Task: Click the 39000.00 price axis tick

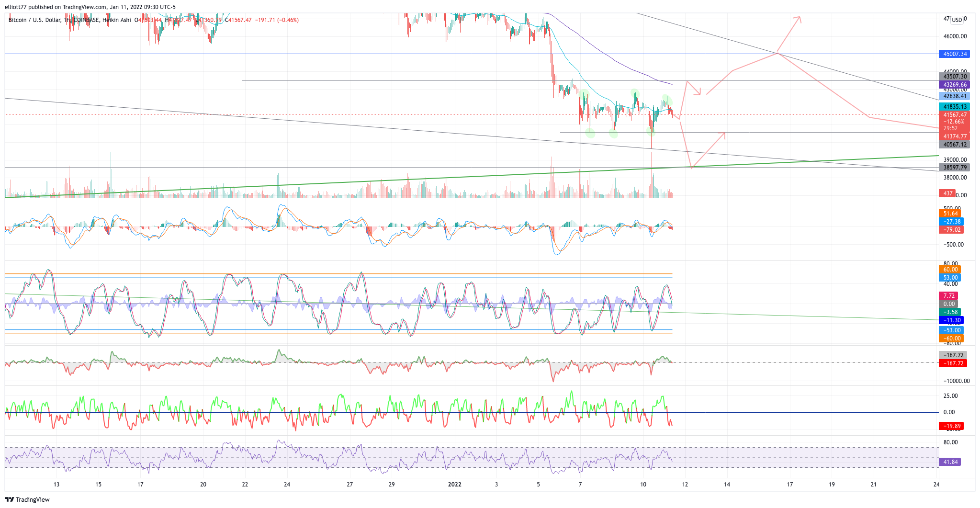Action: tap(955, 160)
